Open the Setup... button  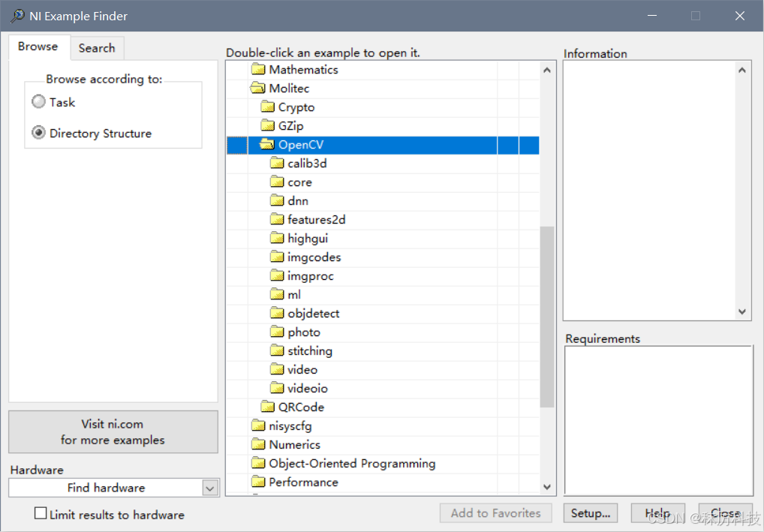click(591, 513)
